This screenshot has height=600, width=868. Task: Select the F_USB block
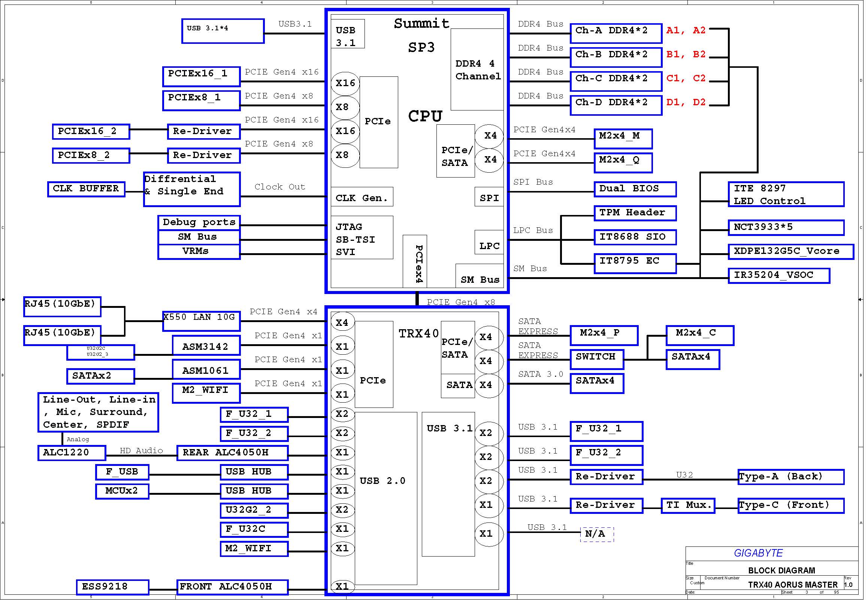(x=123, y=472)
